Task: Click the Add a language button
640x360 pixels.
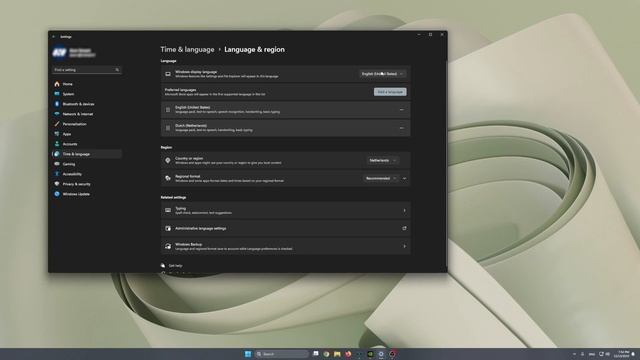Action: click(390, 92)
